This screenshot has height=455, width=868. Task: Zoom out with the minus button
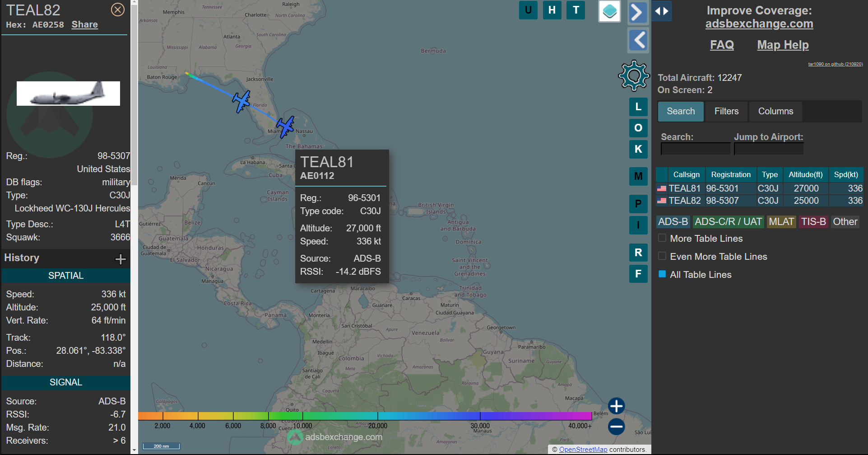(x=616, y=427)
